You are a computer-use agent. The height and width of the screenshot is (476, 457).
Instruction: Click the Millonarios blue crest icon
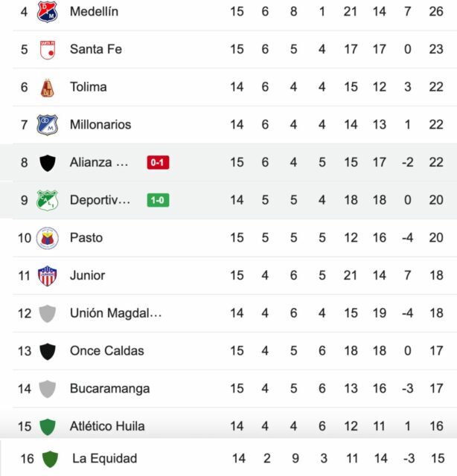(47, 124)
